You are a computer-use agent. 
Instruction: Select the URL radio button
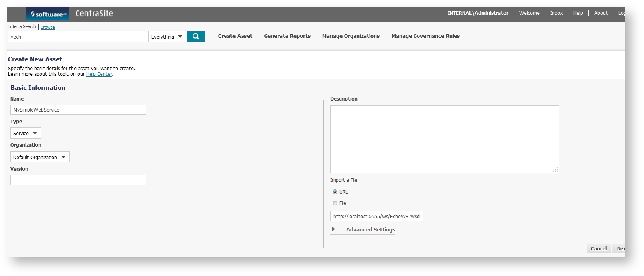(x=335, y=192)
